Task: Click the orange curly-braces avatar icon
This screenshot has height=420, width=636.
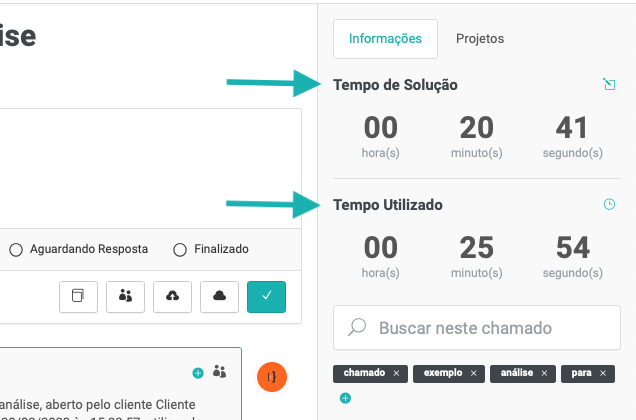Action: (272, 376)
